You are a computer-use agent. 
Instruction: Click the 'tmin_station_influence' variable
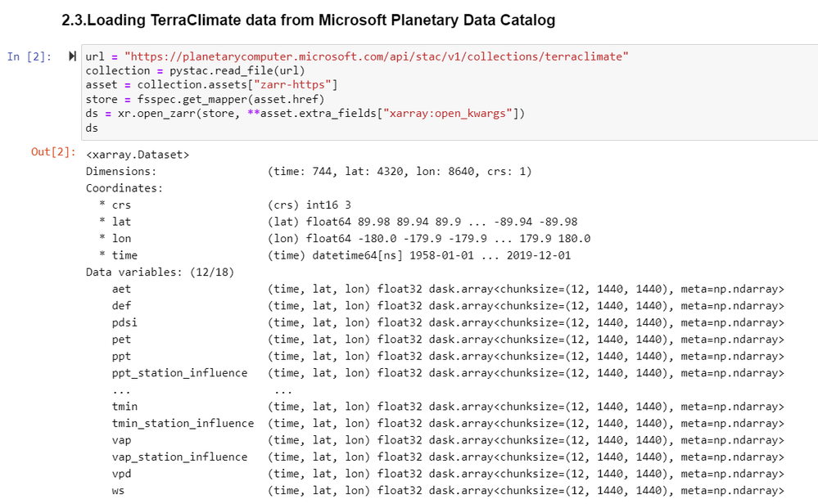[x=183, y=423]
